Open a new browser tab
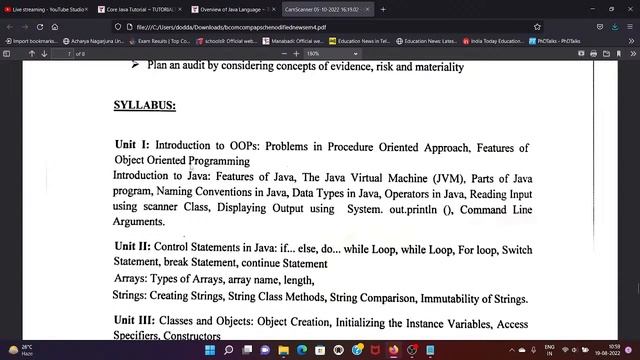The width and height of the screenshot is (640, 360). tap(383, 9)
